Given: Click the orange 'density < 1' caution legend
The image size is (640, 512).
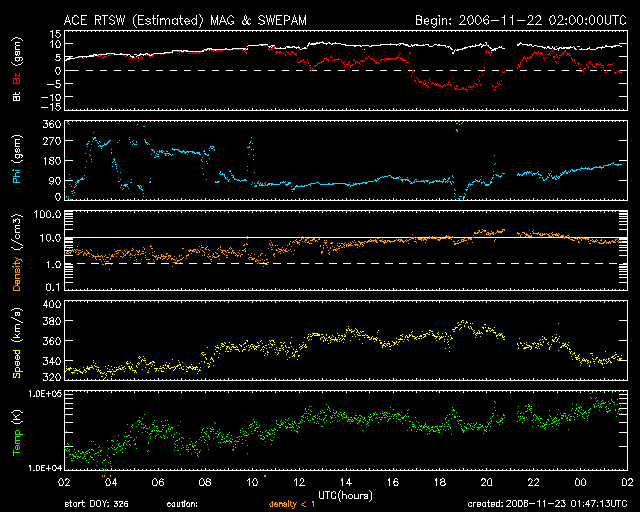Looking at the screenshot, I should pos(292,504).
